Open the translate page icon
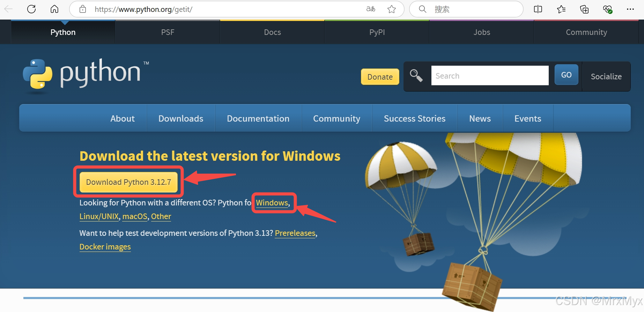 coord(371,9)
